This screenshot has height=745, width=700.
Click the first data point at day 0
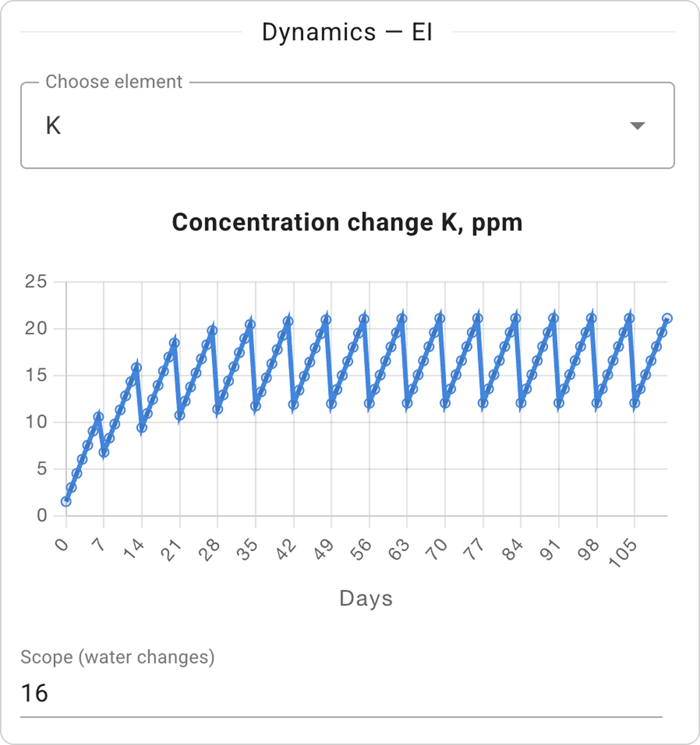point(66,502)
